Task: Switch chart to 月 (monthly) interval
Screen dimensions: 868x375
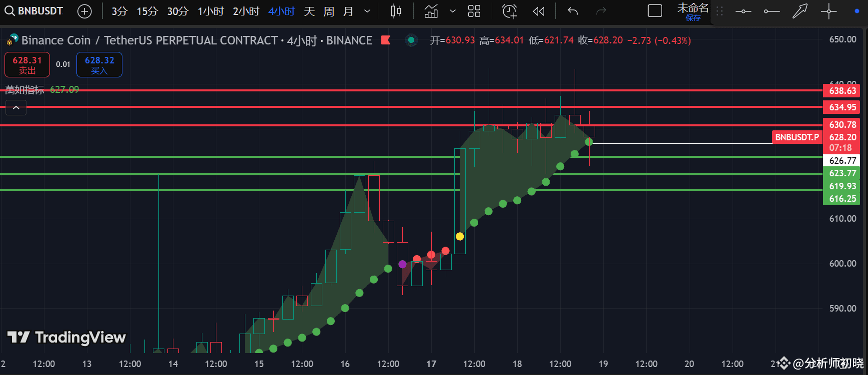Action: (x=348, y=11)
